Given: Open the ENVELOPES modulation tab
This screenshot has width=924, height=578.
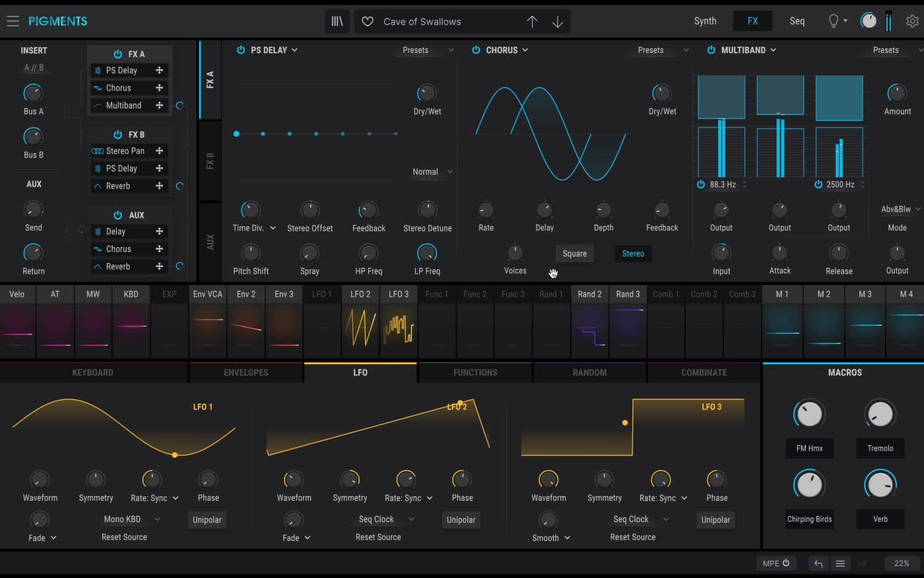Looking at the screenshot, I should click(246, 372).
